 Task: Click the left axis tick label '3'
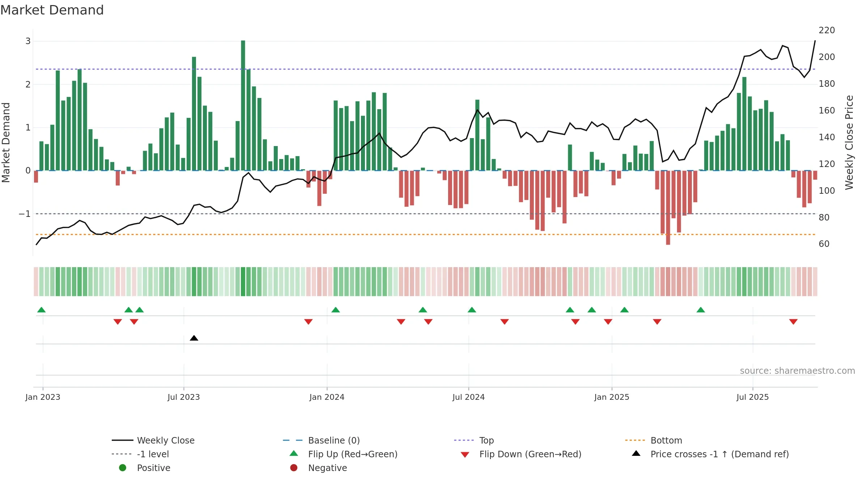(x=28, y=41)
